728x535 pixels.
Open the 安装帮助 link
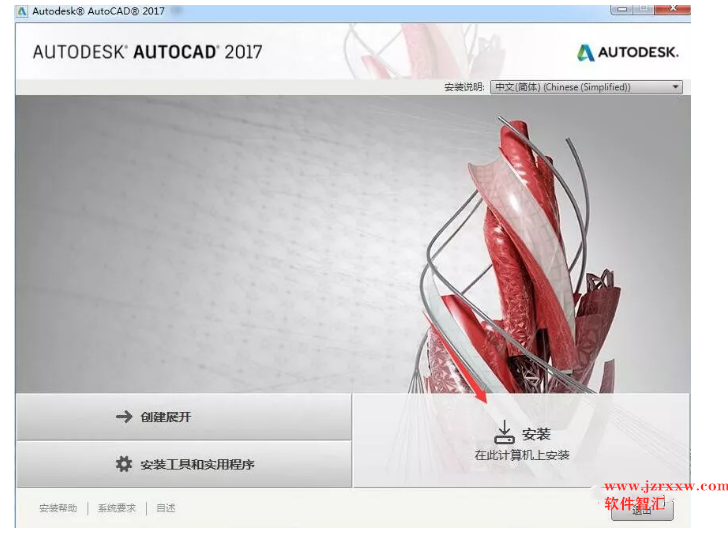pos(58,508)
